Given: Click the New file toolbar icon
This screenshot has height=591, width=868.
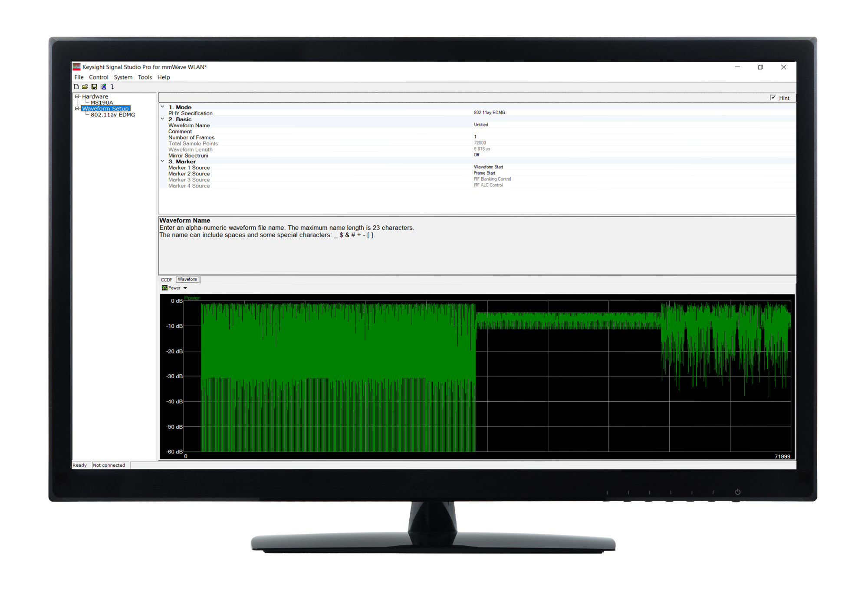Looking at the screenshot, I should point(76,87).
